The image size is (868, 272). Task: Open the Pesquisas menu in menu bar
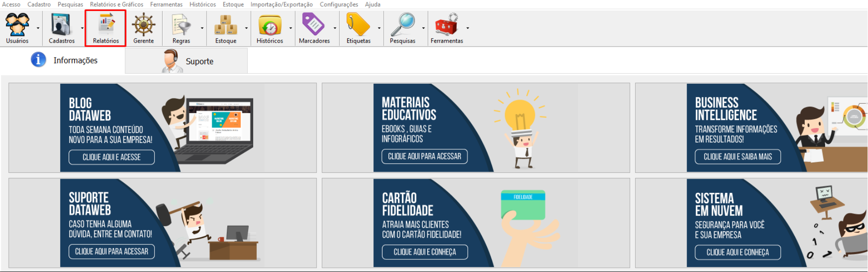[70, 5]
